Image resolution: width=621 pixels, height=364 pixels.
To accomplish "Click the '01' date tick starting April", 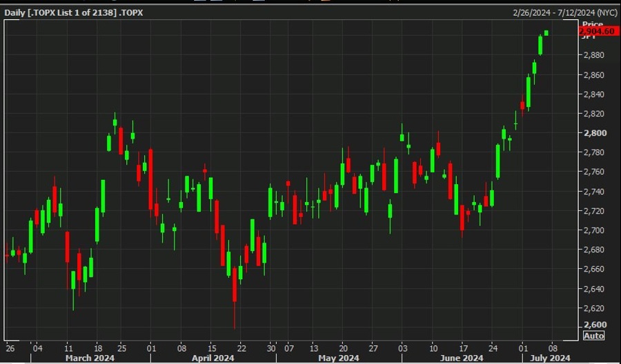I will [x=151, y=349].
